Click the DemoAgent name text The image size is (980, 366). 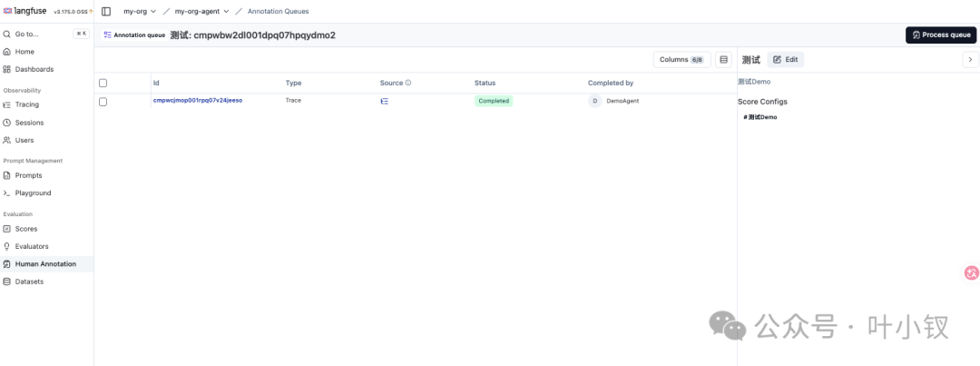pos(622,101)
